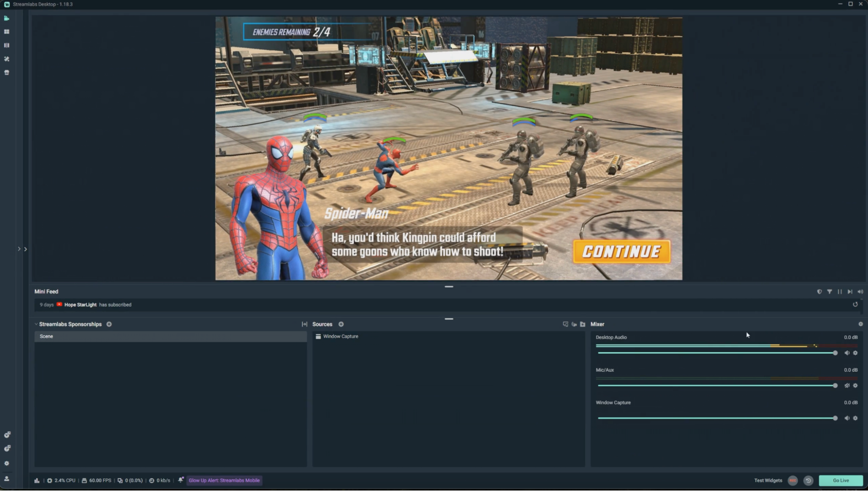The width and height of the screenshot is (868, 491).
Task: Open Mixer advanced audio settings gear
Action: 860,324
